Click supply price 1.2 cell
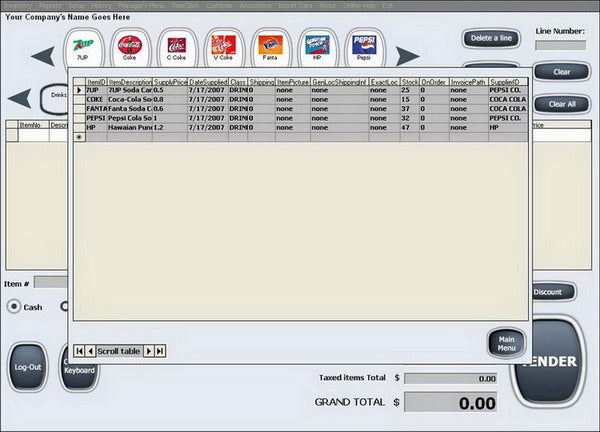 point(170,127)
